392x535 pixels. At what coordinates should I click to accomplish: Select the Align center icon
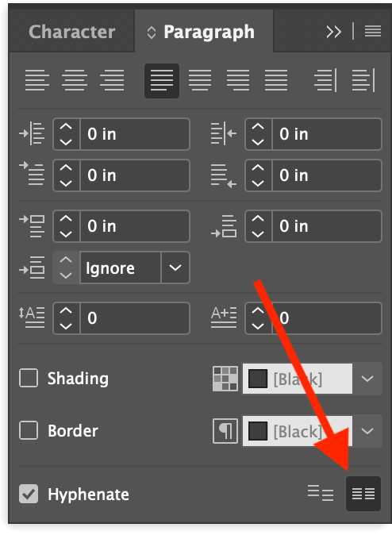pos(75,80)
